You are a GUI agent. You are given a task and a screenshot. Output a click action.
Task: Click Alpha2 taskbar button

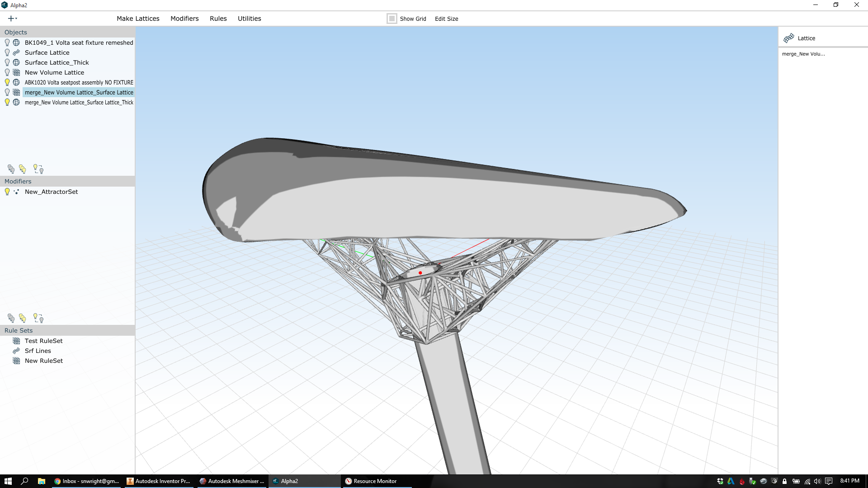click(x=304, y=481)
